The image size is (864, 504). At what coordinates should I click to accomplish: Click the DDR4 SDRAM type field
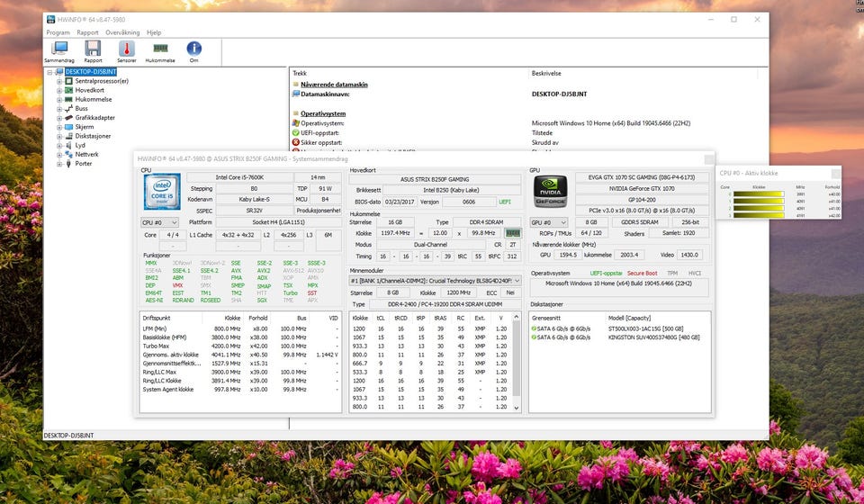tap(487, 222)
